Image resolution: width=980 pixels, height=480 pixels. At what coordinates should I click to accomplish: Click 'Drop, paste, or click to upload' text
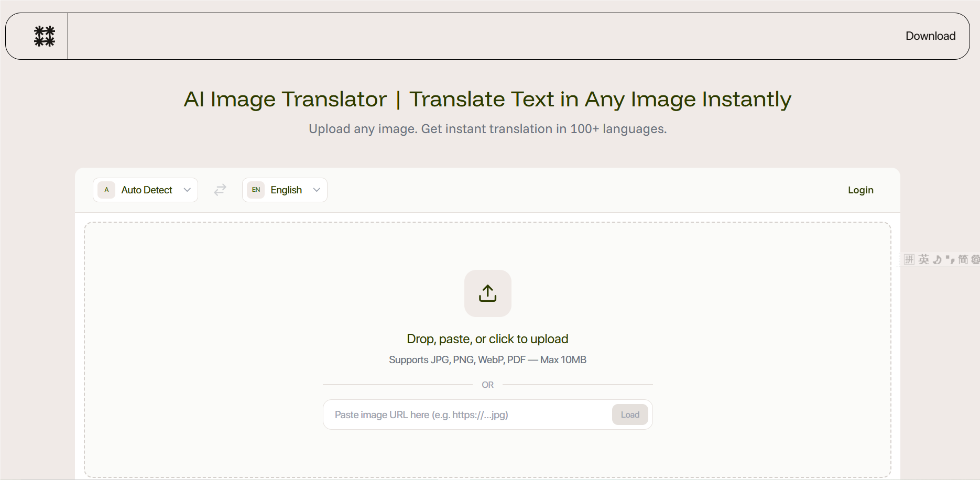(487, 339)
